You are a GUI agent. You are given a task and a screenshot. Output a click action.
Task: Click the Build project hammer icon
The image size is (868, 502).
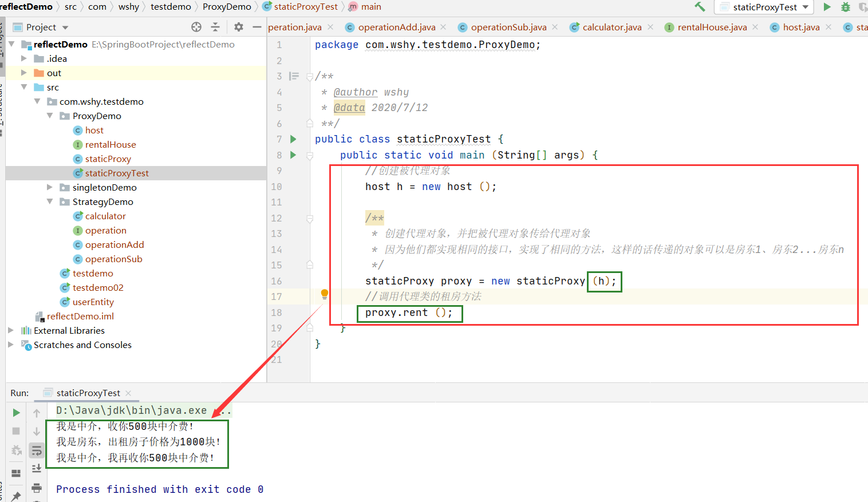(700, 7)
